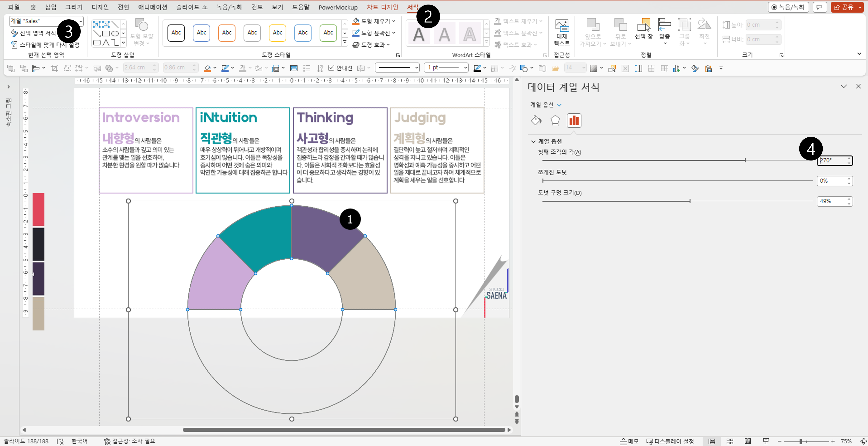
Task: Open the 애니메이션 menu tab
Action: [152, 7]
